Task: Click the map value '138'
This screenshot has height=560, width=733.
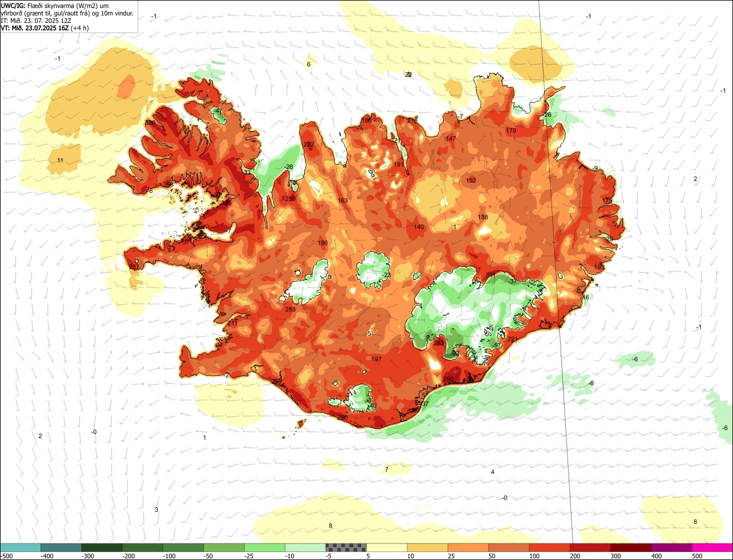Action: [x=483, y=217]
